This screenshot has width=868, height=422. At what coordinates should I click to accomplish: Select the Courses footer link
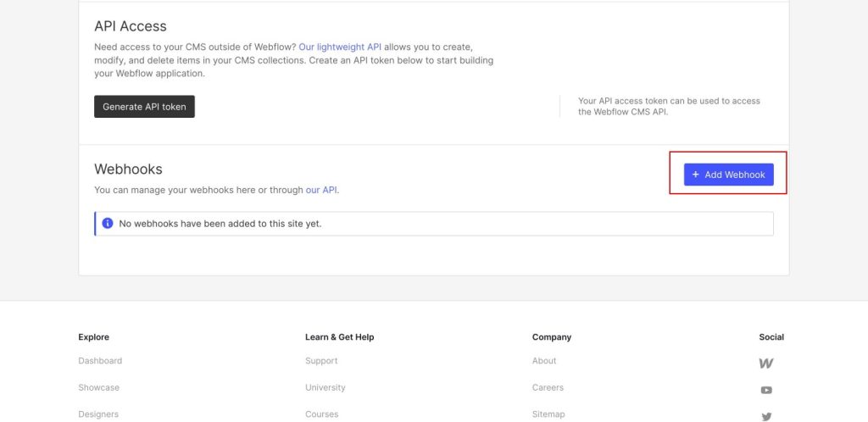click(x=321, y=414)
